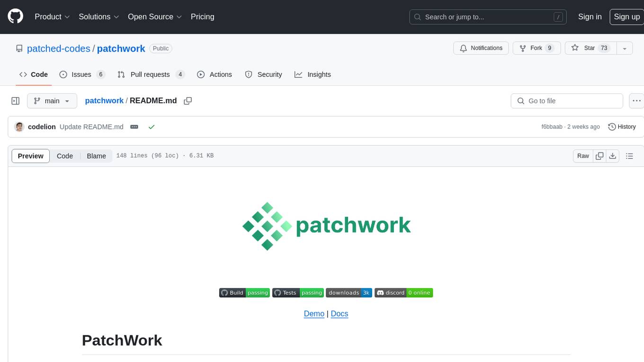
Task: Open the Raw file view
Action: pyautogui.click(x=583, y=156)
